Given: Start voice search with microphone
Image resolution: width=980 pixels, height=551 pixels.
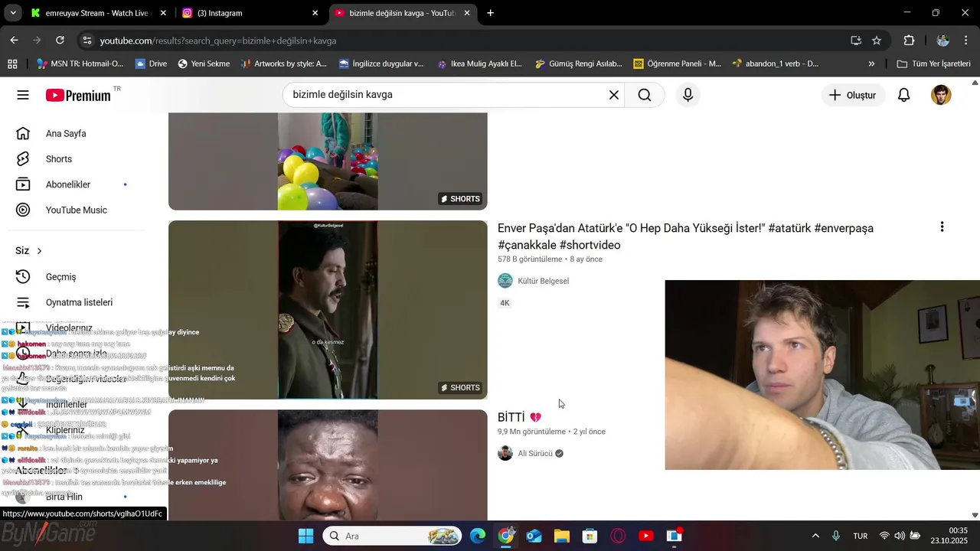Looking at the screenshot, I should (x=688, y=95).
